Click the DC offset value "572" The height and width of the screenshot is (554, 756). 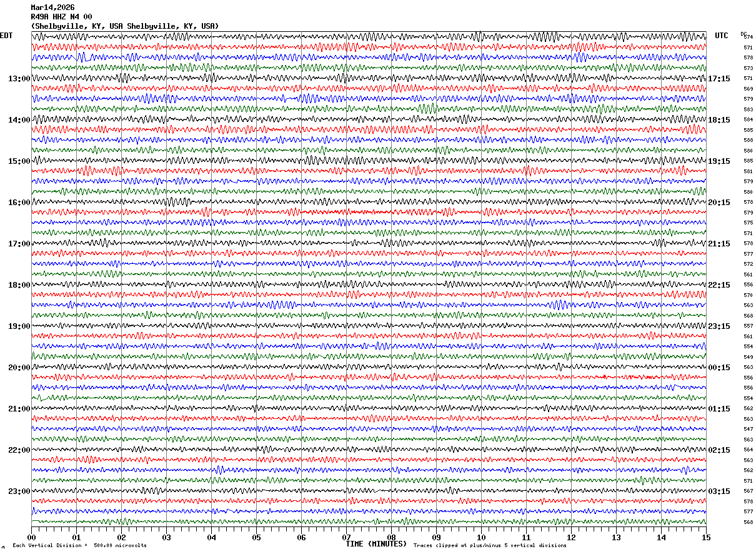pyautogui.click(x=748, y=264)
